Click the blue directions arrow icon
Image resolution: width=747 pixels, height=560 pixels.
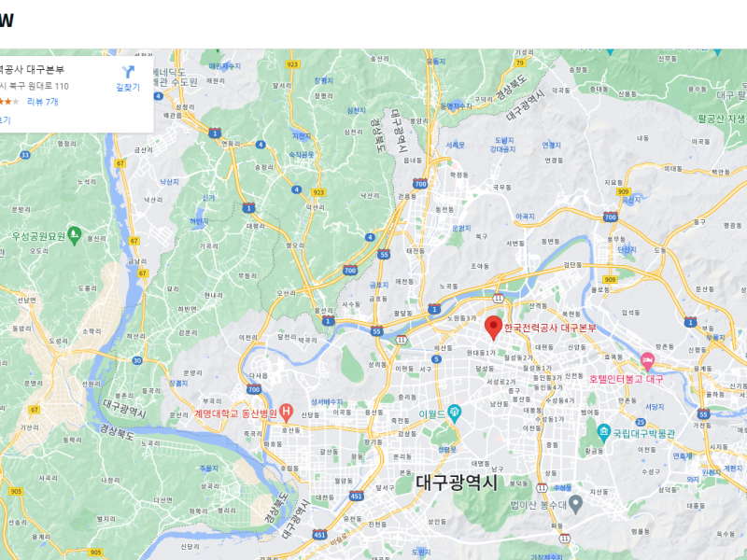[x=128, y=72]
